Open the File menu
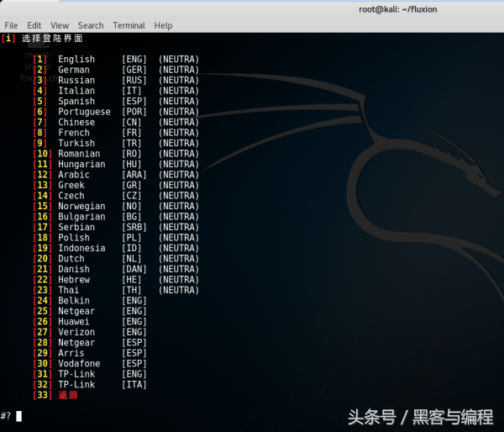Screen dimensions: 504x432 coord(11,25)
